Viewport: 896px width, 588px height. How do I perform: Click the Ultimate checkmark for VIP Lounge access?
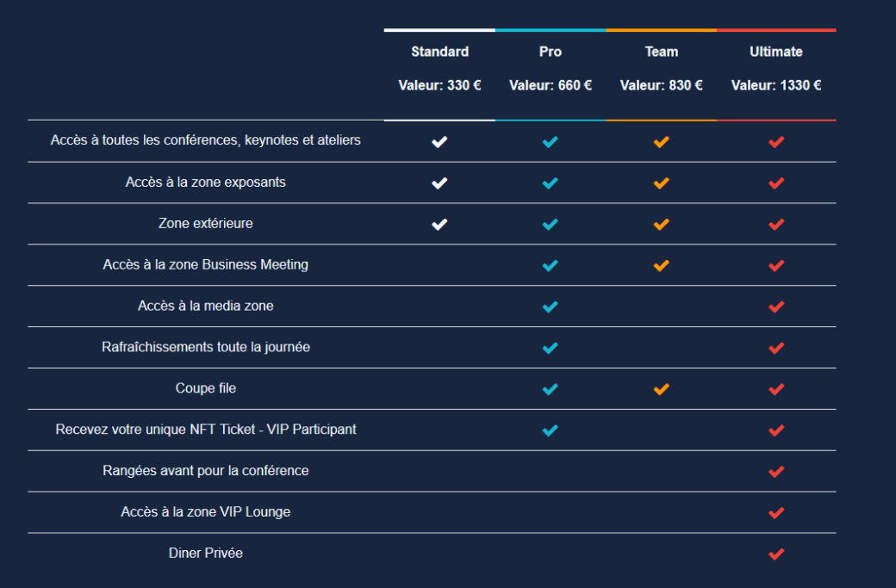[775, 513]
